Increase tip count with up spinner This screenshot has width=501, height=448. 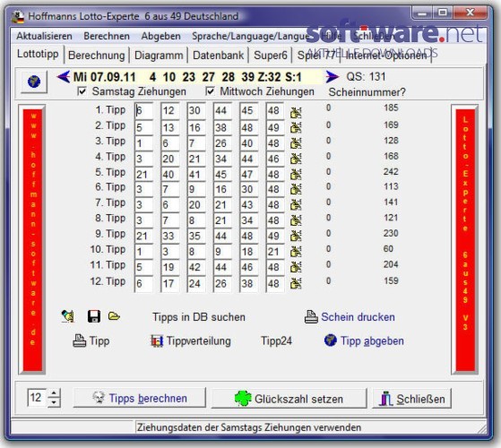tap(54, 393)
